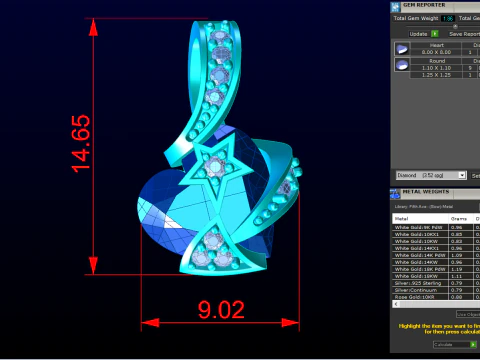Click the 9.02 width dimension label
This screenshot has width=480, height=360.
[x=221, y=310]
